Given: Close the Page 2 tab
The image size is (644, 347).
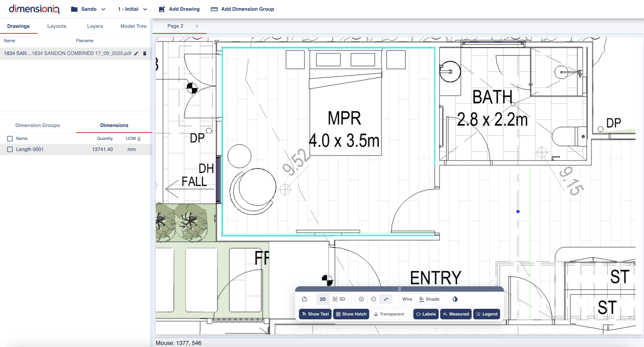Looking at the screenshot, I should click(197, 26).
